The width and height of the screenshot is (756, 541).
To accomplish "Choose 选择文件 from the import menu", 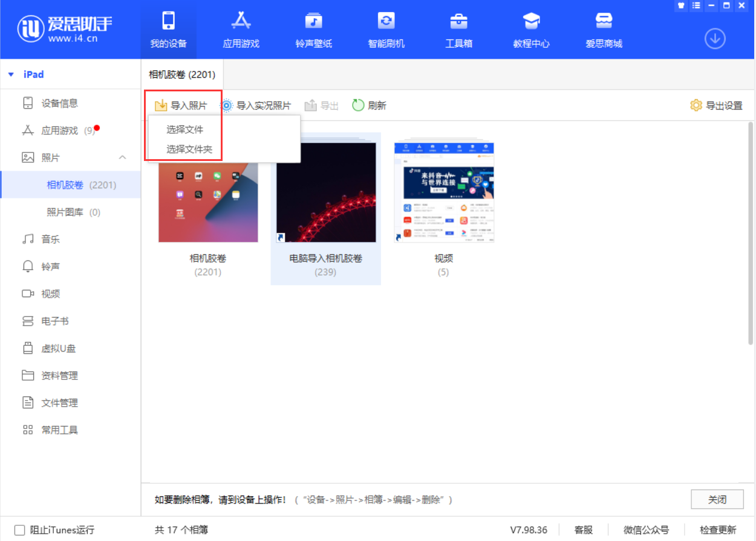I will pos(185,130).
